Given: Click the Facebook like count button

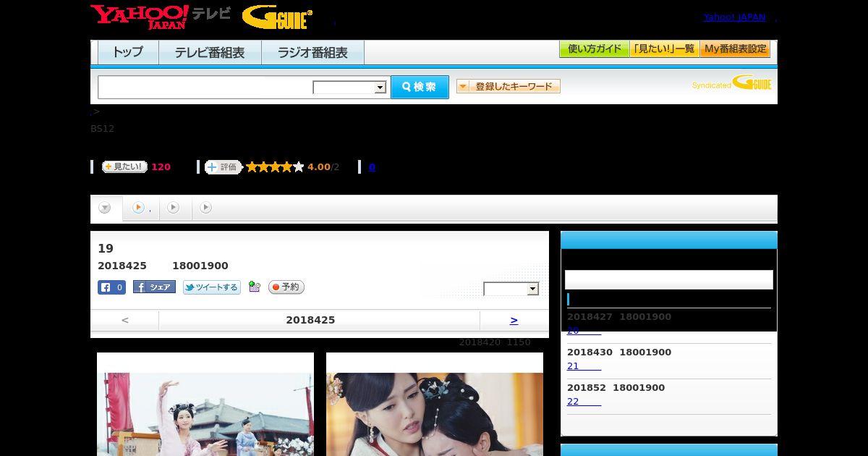Looking at the screenshot, I should 111,287.
